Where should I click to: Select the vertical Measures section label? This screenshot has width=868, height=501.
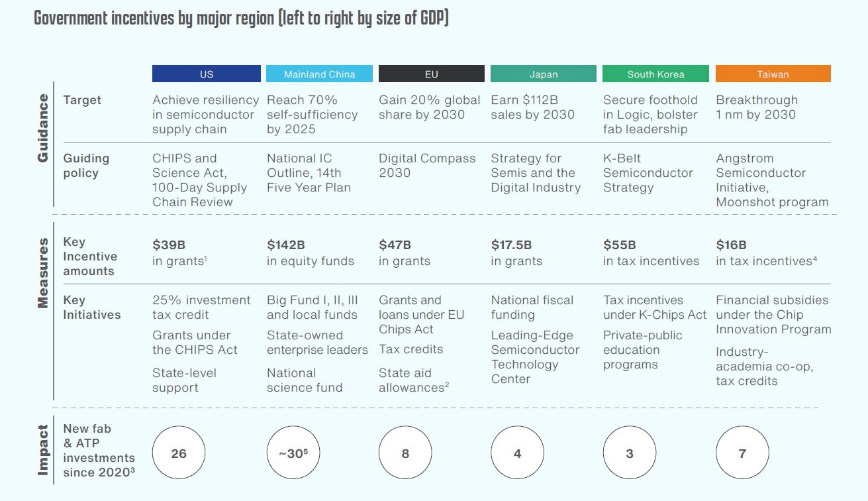[x=43, y=273]
